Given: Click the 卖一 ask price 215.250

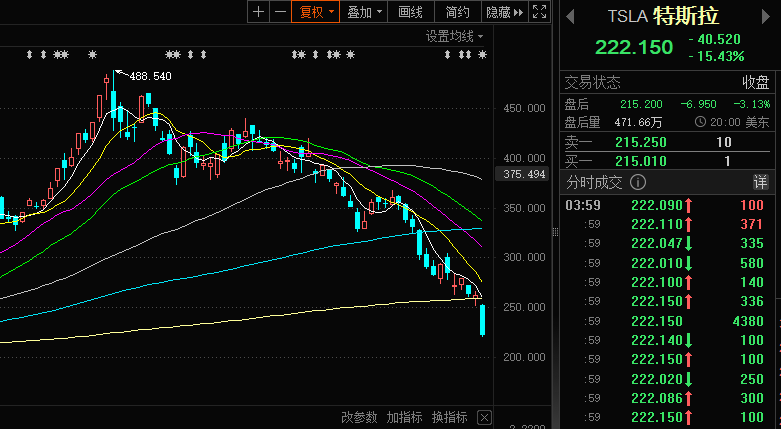Looking at the screenshot, I should 641,143.
